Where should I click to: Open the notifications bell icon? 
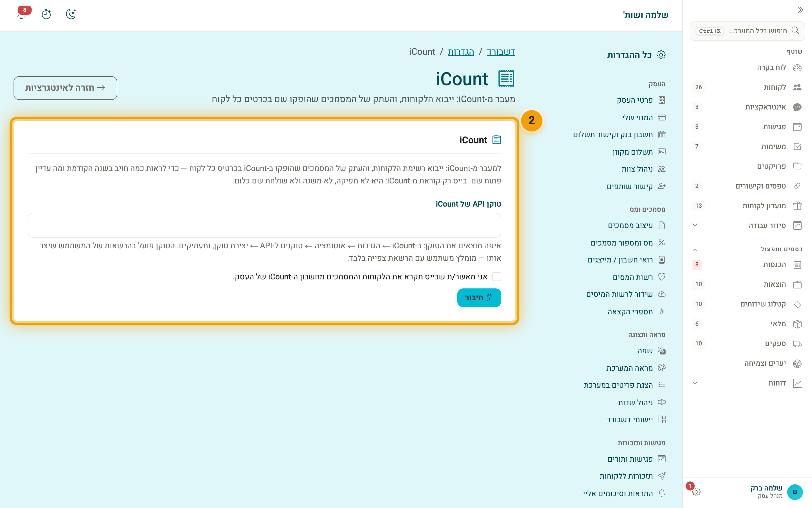[x=22, y=14]
